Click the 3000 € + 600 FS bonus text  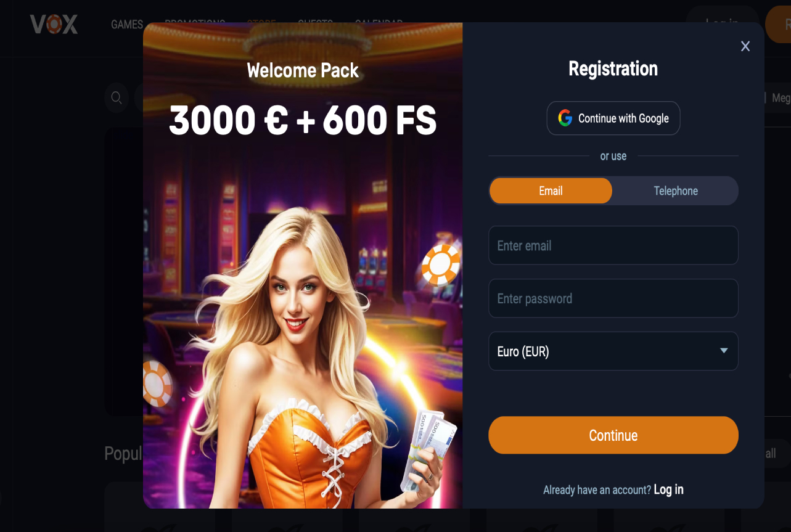(303, 120)
